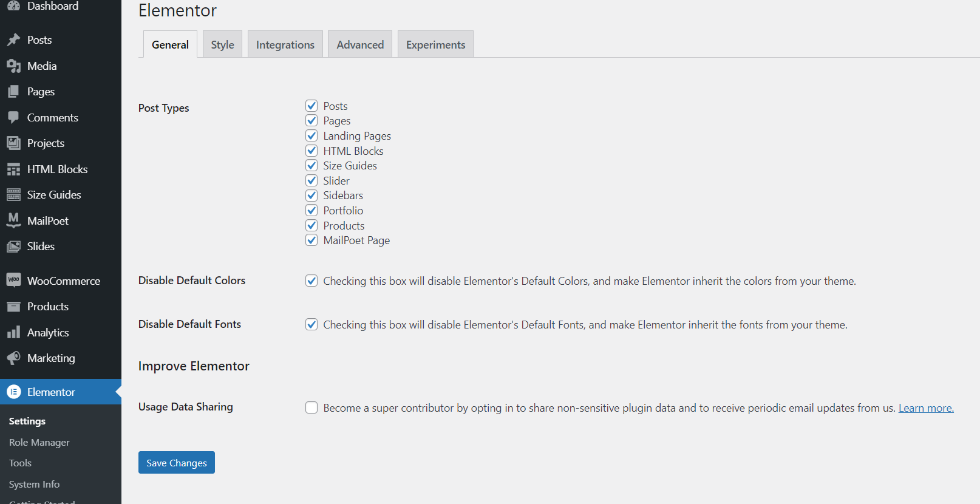The width and height of the screenshot is (980, 504).
Task: Open the Learn more link
Action: point(926,408)
